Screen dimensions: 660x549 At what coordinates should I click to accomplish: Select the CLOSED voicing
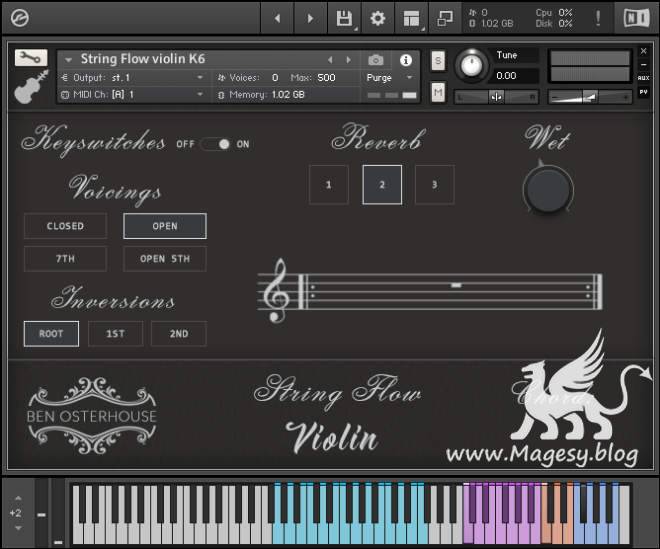point(65,226)
